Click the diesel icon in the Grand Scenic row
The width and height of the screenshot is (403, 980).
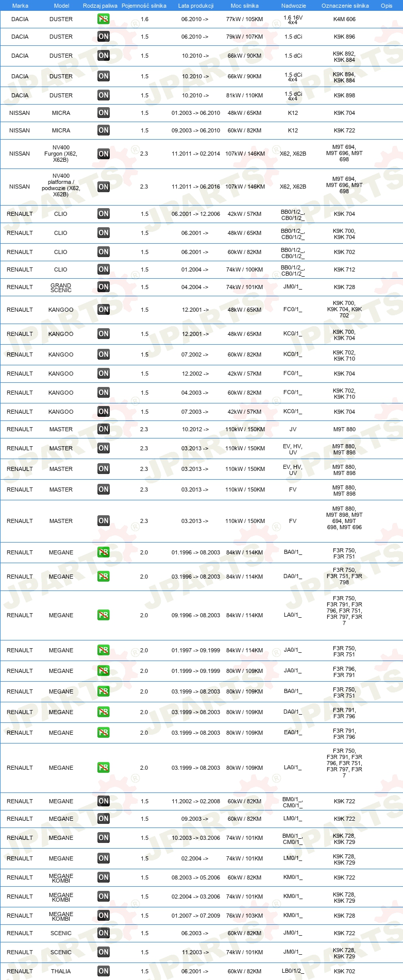click(x=104, y=287)
